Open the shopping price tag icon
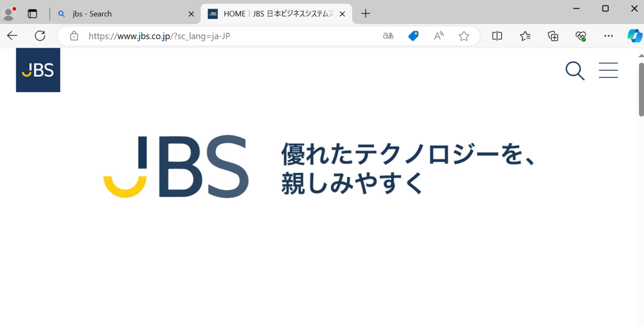Image resolution: width=644 pixels, height=326 pixels. pos(413,36)
